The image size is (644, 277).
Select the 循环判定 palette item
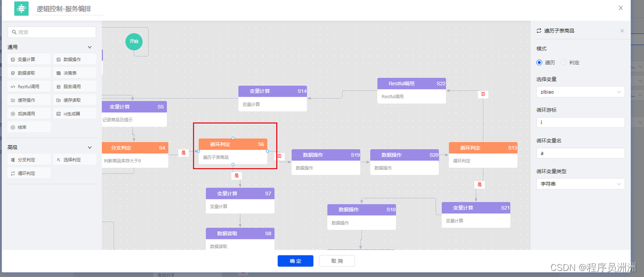pos(29,173)
